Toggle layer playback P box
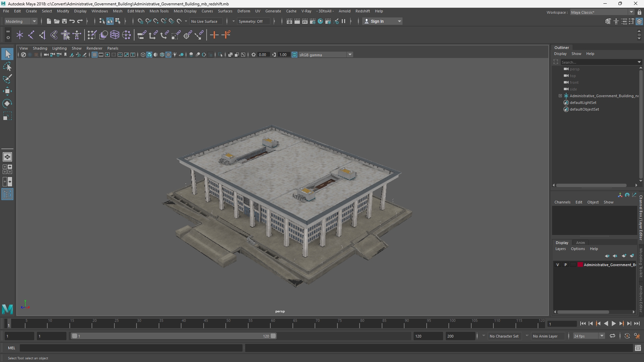 (x=566, y=265)
